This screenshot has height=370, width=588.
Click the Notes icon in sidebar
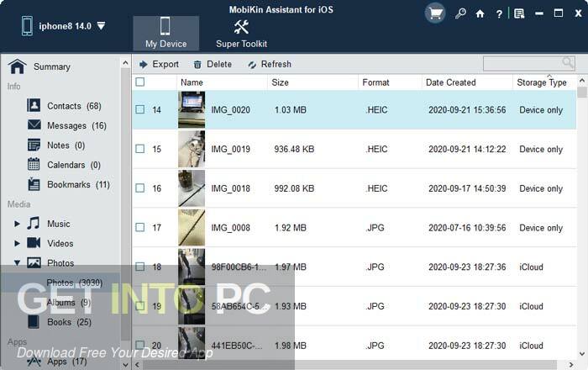point(34,145)
